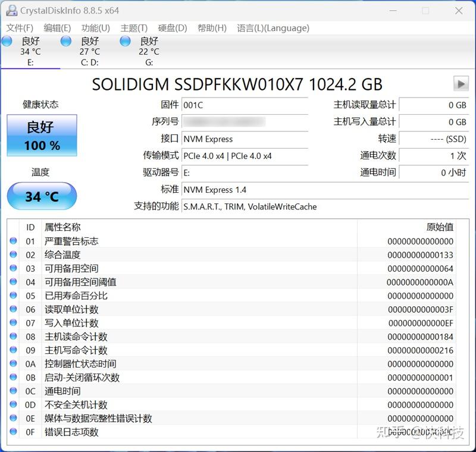This screenshot has height=452, width=476.
Task: Open the 帮助 menu for support
Action: [212, 28]
